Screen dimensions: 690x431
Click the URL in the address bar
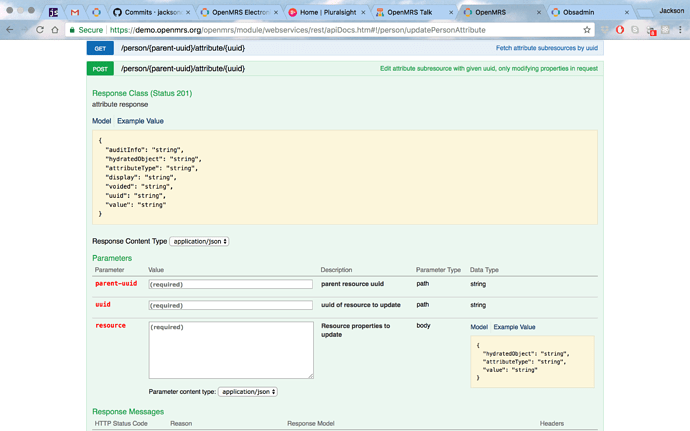297,30
